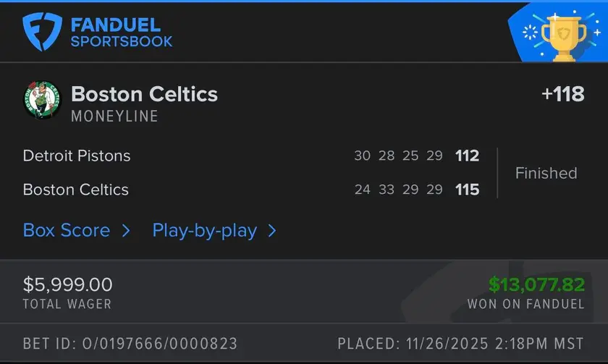Click the Bet ID number text
This screenshot has height=364, width=608.
point(130,343)
